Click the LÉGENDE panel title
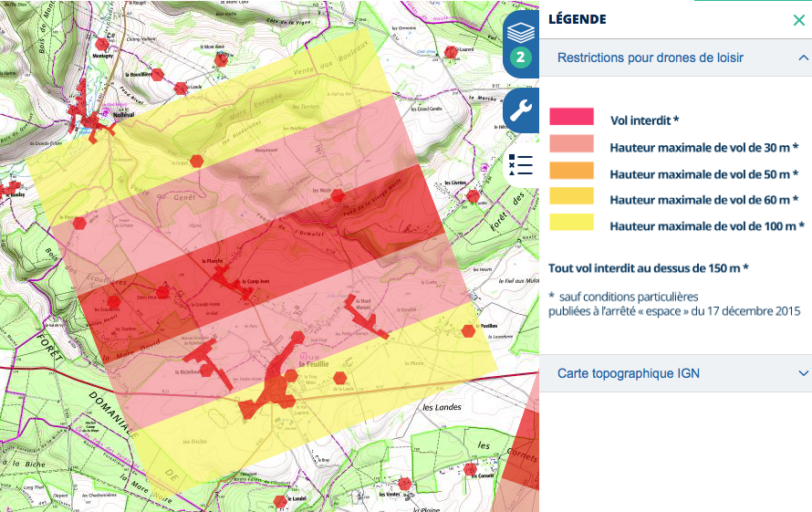The width and height of the screenshot is (812, 512). click(578, 19)
